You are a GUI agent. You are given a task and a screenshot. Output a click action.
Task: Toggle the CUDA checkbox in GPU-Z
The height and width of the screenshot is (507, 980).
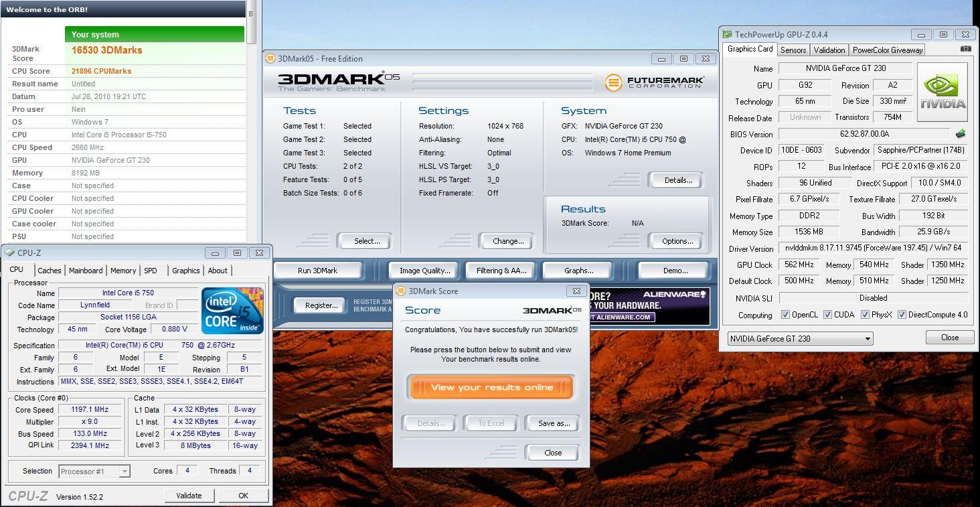[827, 315]
